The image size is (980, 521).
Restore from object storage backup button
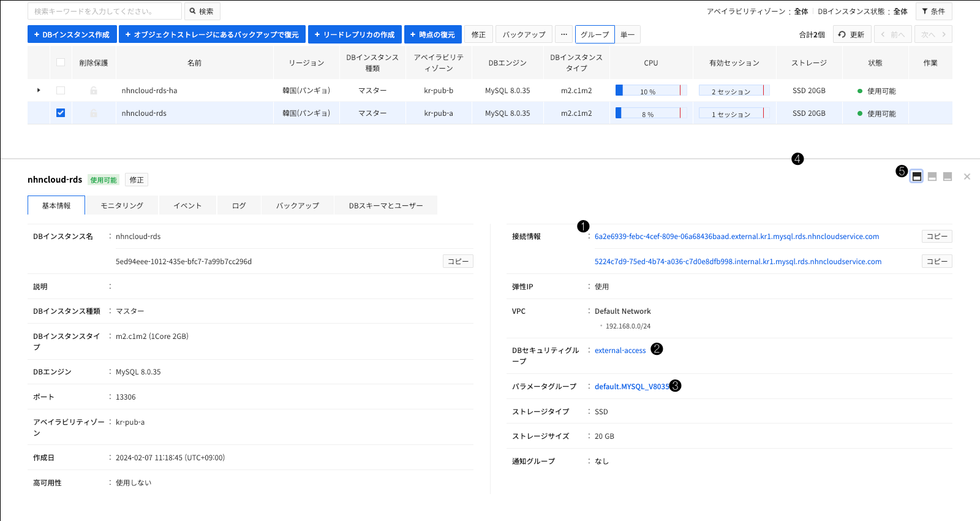212,34
